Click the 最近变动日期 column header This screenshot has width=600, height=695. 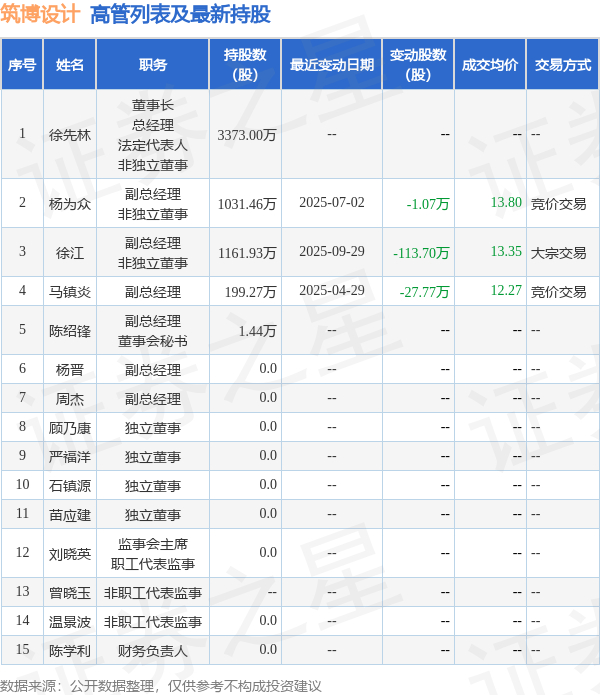pos(331,65)
